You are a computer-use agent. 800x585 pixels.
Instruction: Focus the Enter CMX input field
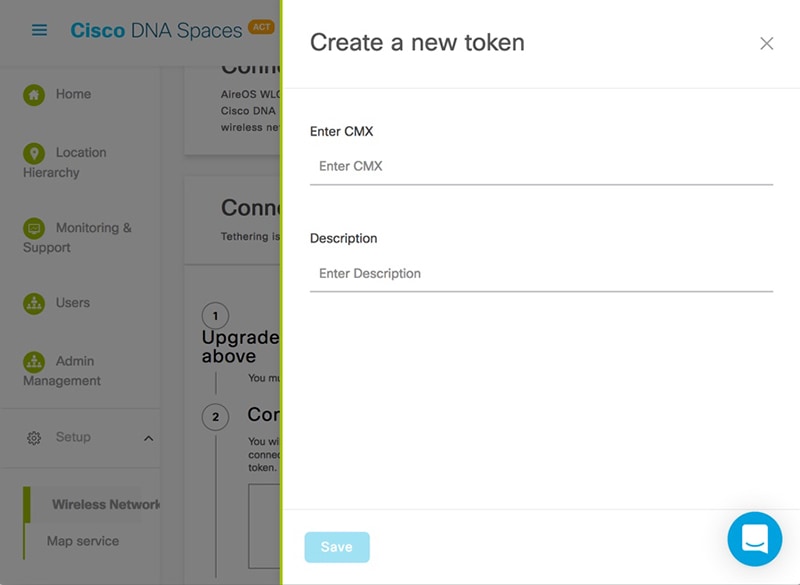click(x=541, y=166)
